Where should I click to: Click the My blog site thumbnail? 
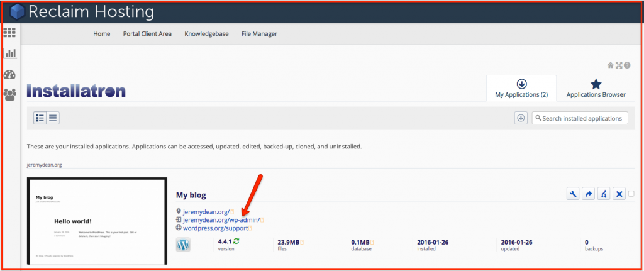97,221
